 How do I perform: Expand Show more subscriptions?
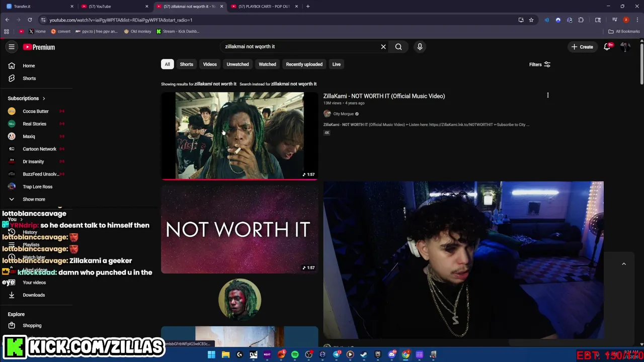click(34, 199)
